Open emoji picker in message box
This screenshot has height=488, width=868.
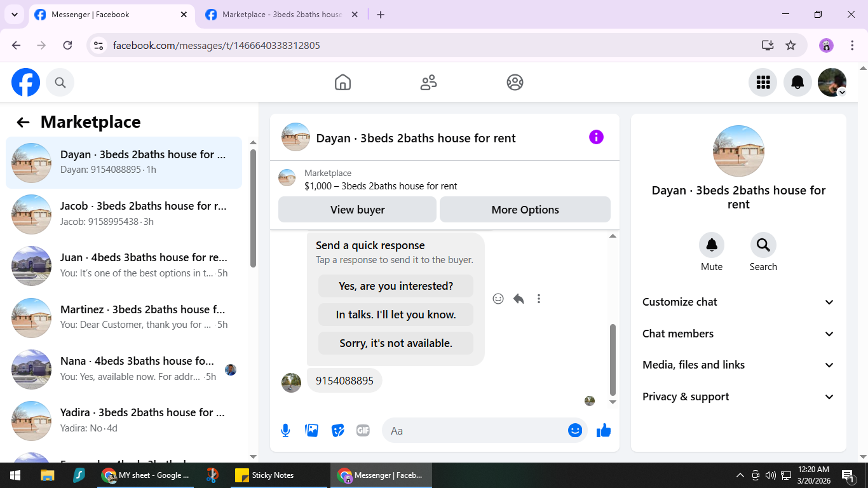tap(575, 431)
